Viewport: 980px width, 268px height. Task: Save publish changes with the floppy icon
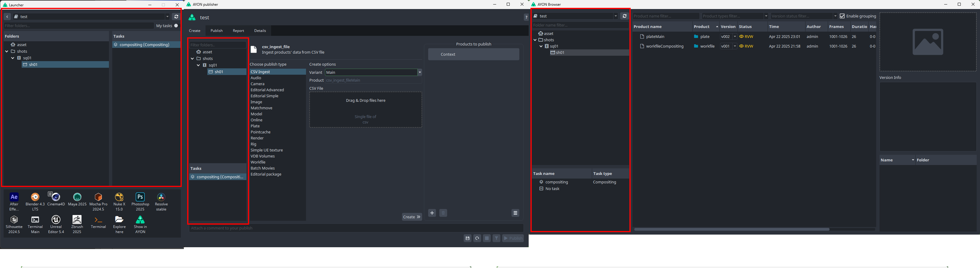(x=468, y=238)
